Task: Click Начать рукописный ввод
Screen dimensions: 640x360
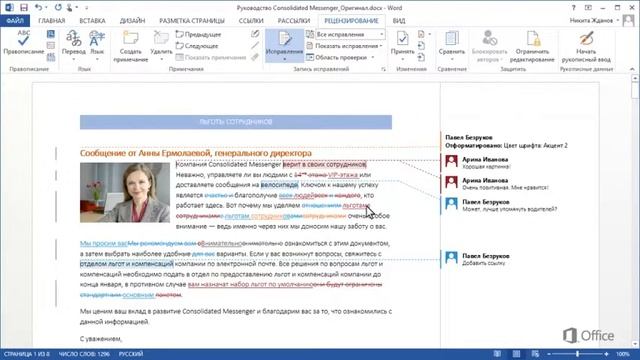Action: 586,46
